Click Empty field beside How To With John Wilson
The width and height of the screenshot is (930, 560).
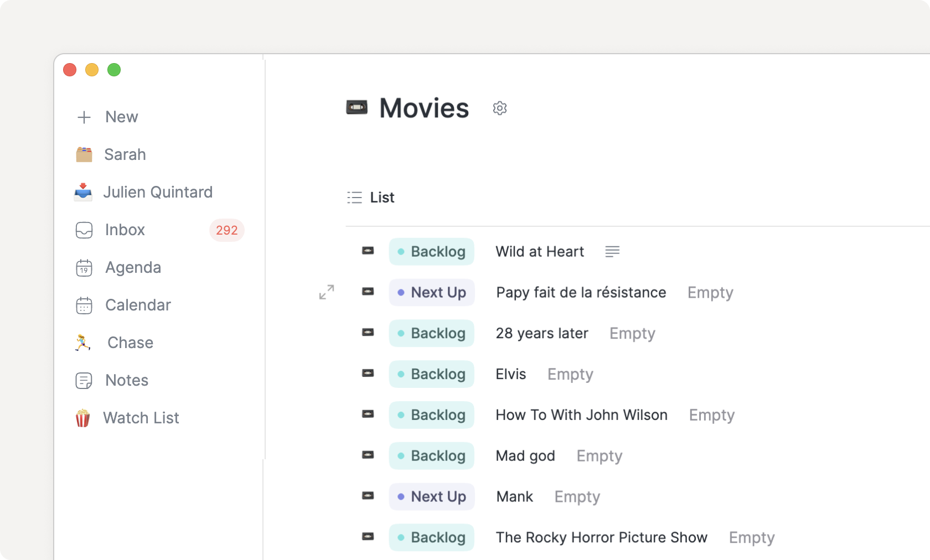[711, 415]
